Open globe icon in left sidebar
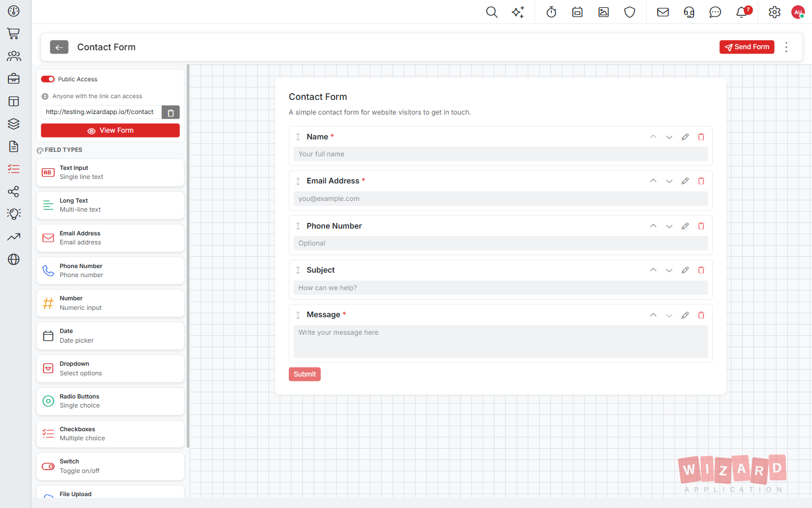This screenshot has height=508, width=812. tap(14, 259)
